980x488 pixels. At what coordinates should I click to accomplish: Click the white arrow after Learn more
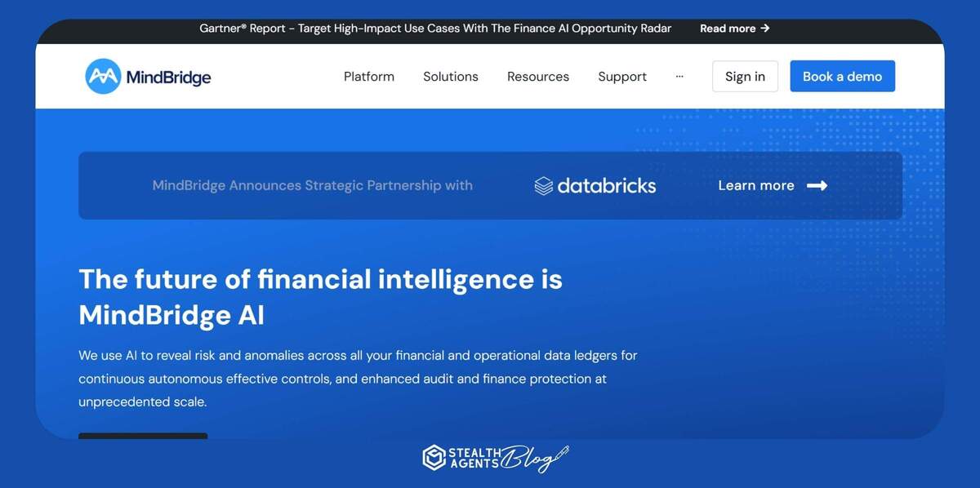click(817, 185)
